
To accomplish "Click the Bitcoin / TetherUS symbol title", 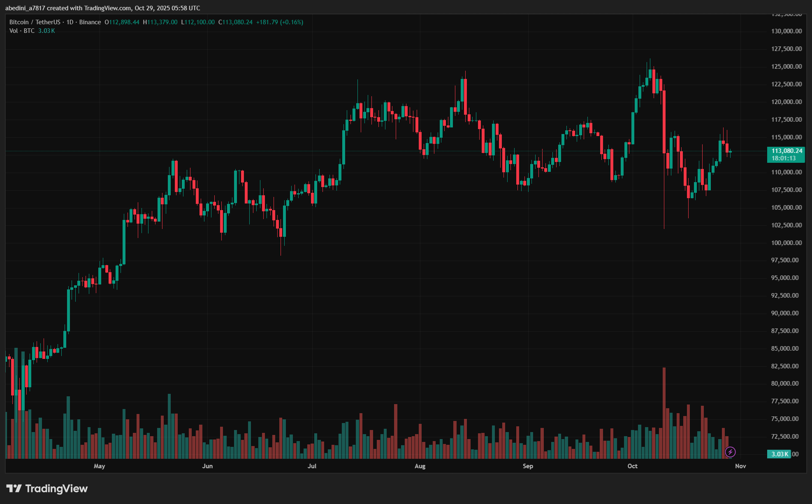I will click(x=35, y=22).
